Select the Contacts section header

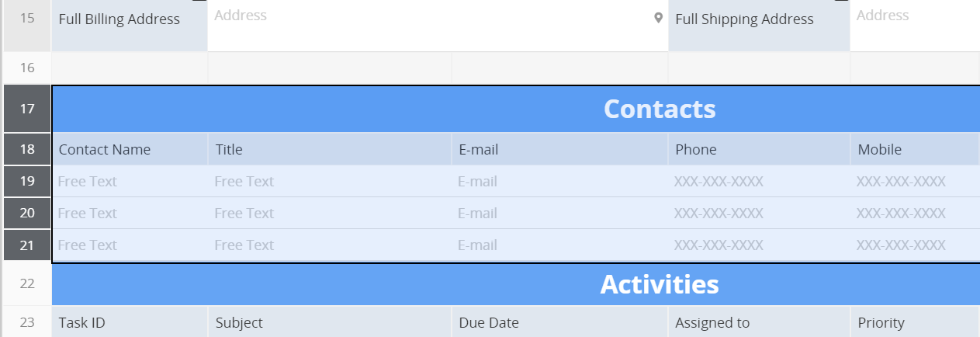(x=659, y=109)
